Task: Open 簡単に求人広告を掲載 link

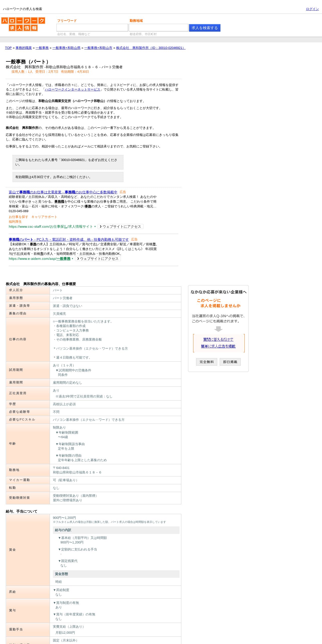Action: point(218,346)
